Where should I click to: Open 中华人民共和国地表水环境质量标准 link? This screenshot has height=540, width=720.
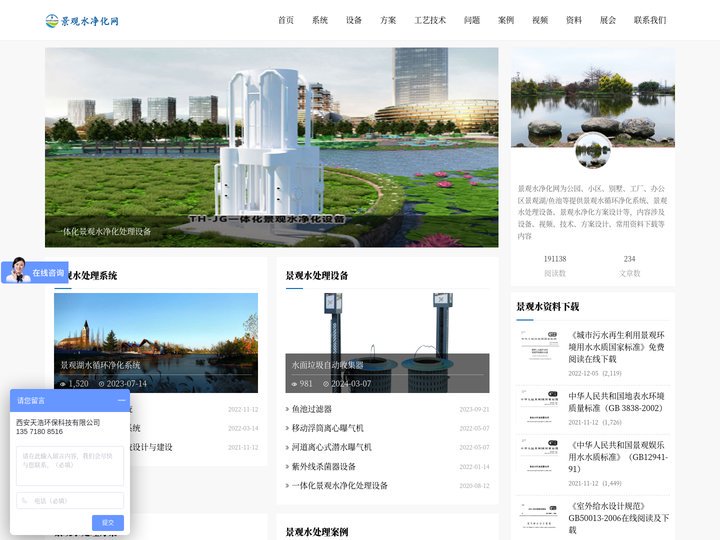(616, 402)
